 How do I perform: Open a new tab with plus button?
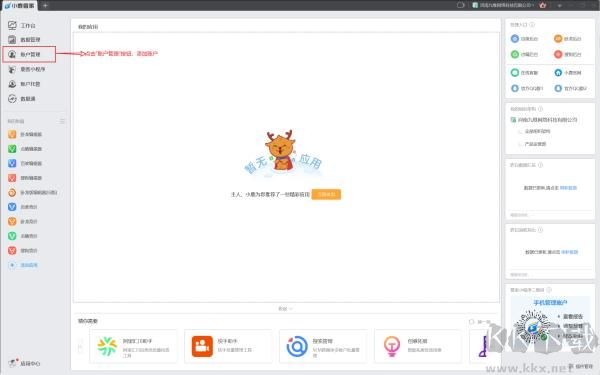45,5
